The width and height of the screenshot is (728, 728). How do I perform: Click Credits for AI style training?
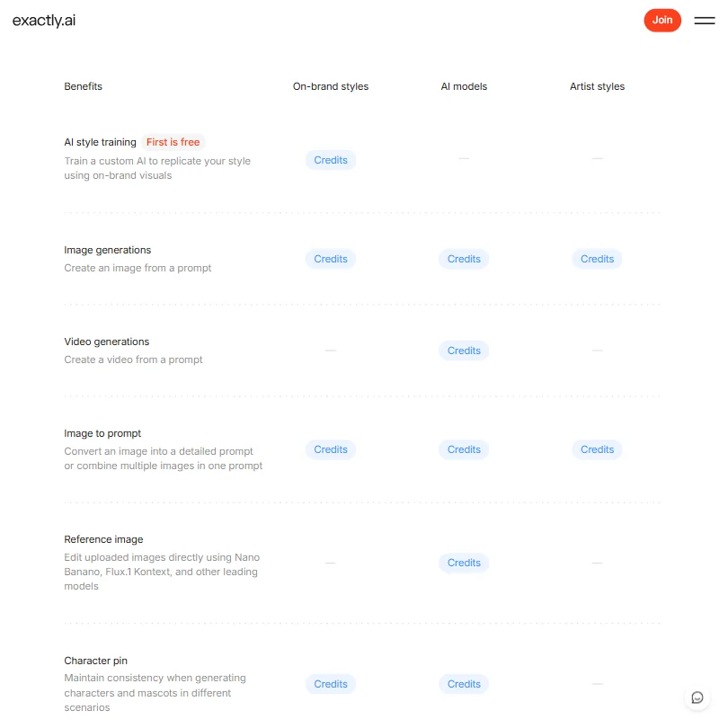331,160
